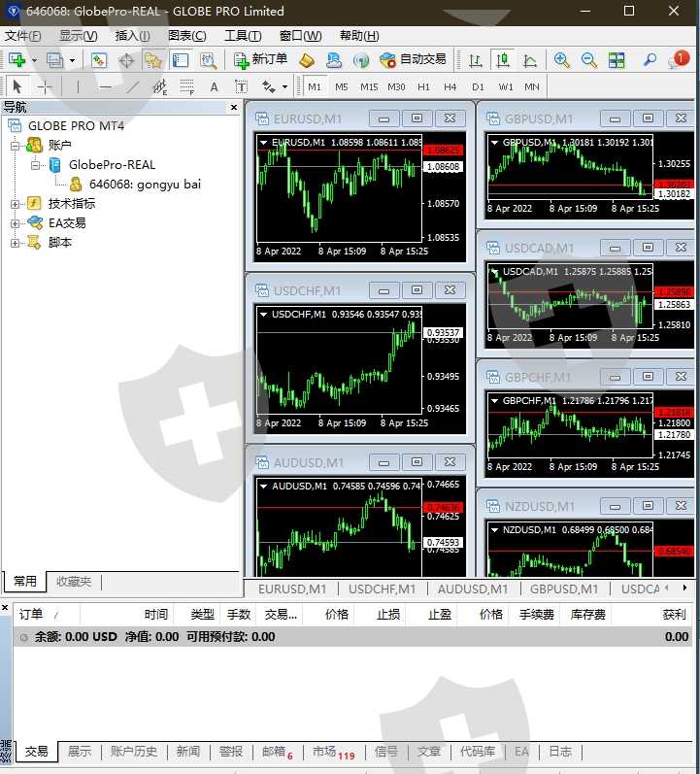Screen dimensions: 700x774
Task: Open Data Window crosshair-target icon
Action: click(126, 60)
